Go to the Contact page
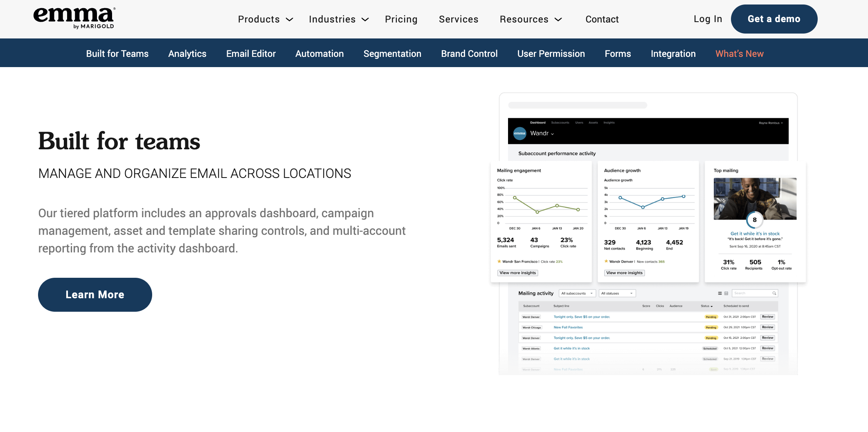 coord(602,19)
